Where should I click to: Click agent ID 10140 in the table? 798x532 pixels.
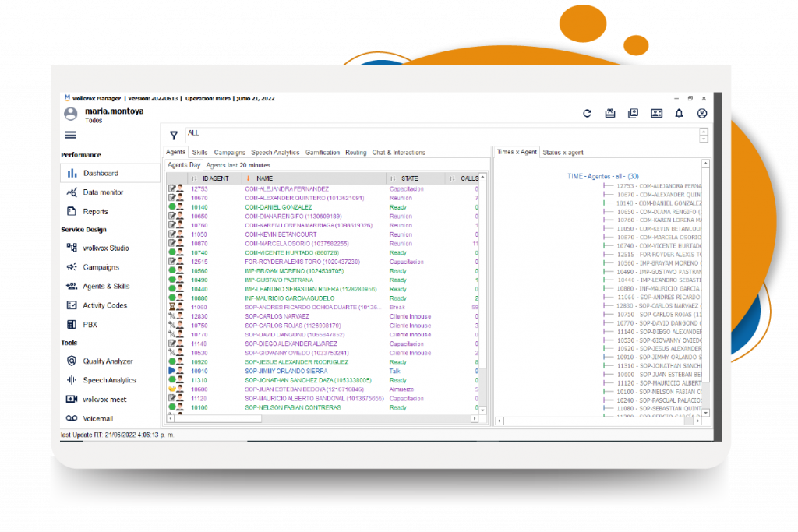pos(199,207)
